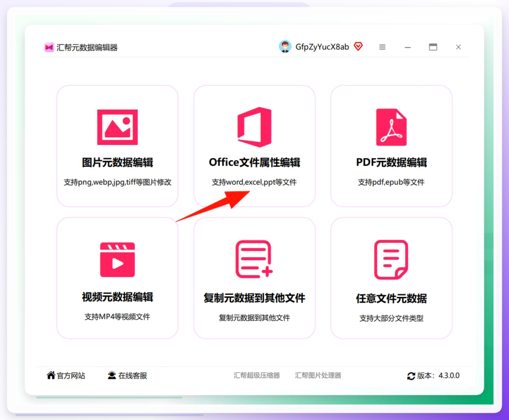Click the 图片元数据编辑 title
This screenshot has width=509, height=420.
[117, 162]
